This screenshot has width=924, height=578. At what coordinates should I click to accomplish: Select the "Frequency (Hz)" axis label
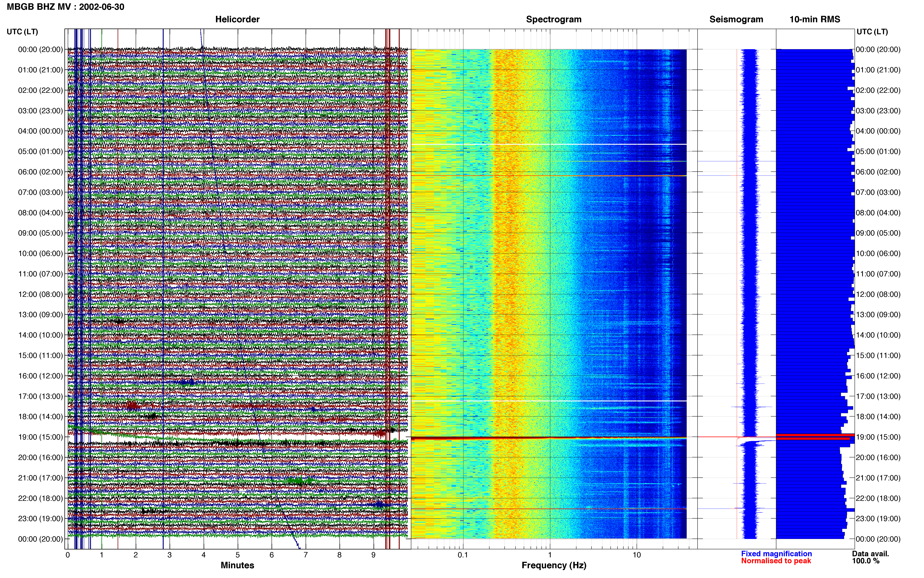pos(554,565)
